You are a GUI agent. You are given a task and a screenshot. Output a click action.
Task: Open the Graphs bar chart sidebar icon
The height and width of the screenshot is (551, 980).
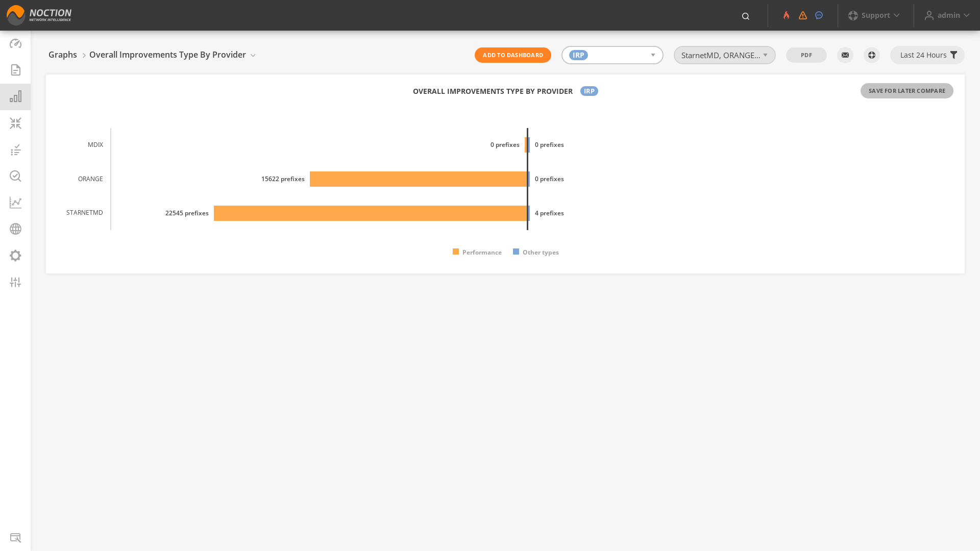[15, 96]
